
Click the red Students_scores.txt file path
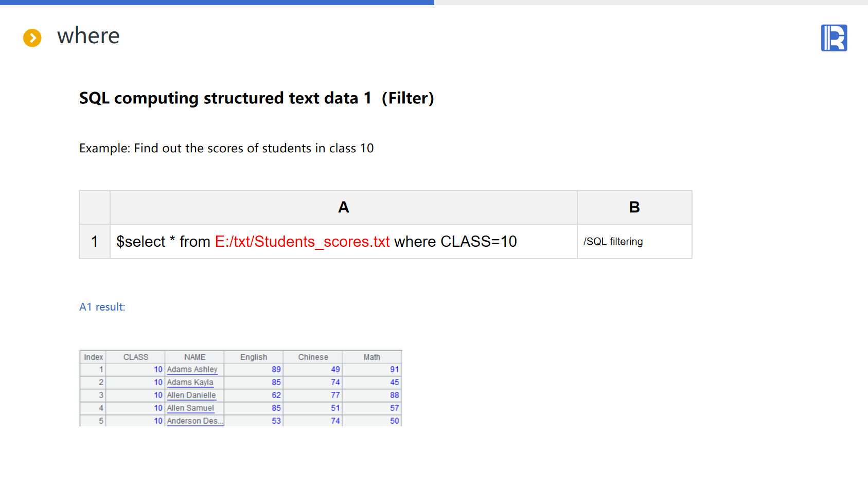[x=302, y=241]
